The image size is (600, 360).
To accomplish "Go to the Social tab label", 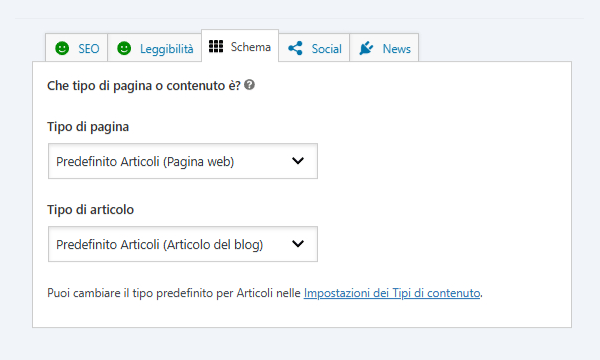I will [326, 49].
